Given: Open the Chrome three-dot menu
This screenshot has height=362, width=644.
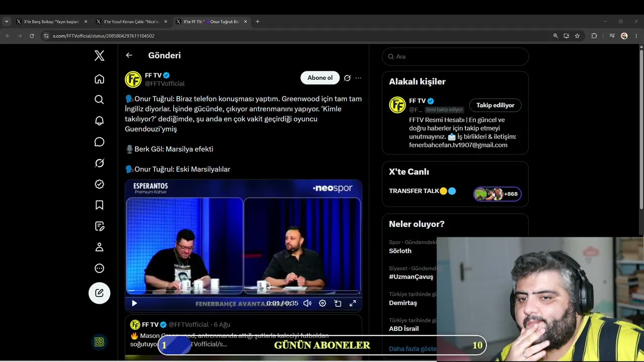Looking at the screenshot, I should point(636,36).
